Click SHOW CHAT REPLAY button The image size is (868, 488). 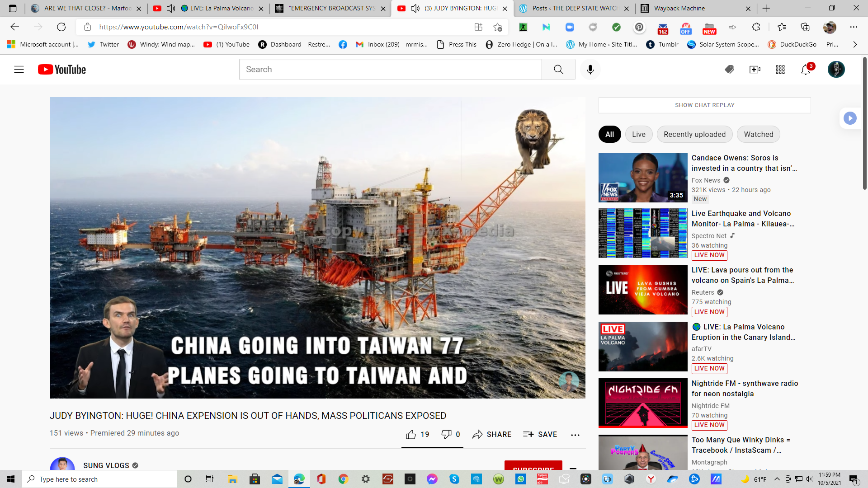(704, 105)
